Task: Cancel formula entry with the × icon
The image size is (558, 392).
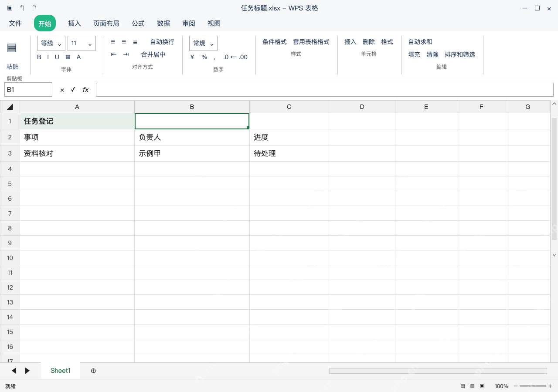Action: pyautogui.click(x=62, y=90)
